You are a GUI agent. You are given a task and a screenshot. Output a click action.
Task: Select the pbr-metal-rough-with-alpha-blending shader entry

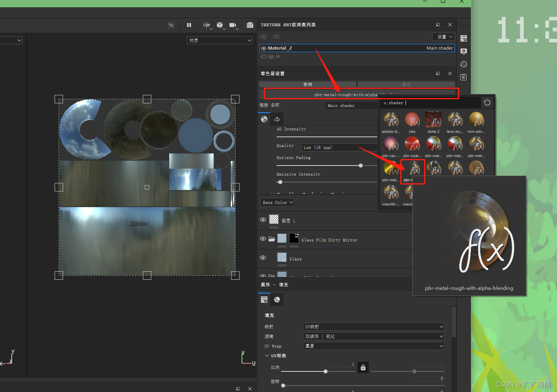(412, 169)
